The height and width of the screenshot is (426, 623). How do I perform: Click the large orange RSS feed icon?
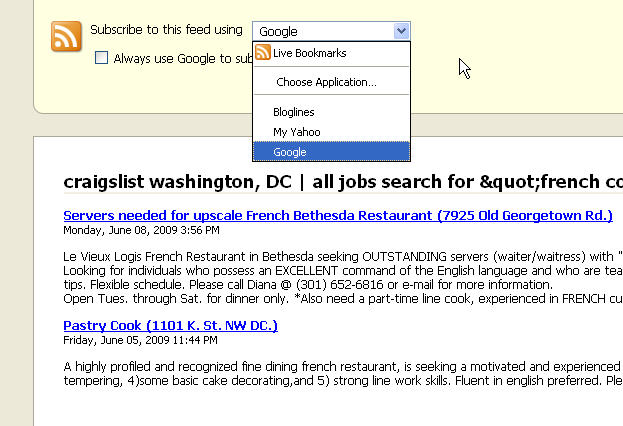pyautogui.click(x=66, y=37)
